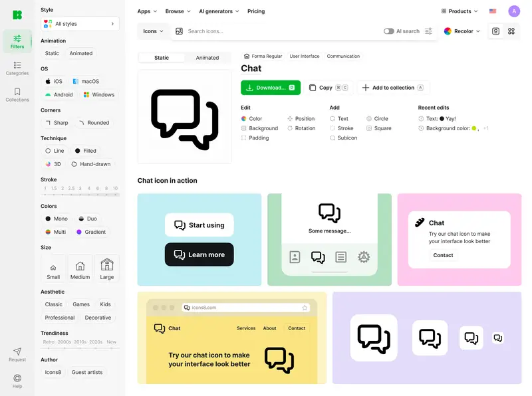Switch to the Animated preview tab

pos(207,58)
